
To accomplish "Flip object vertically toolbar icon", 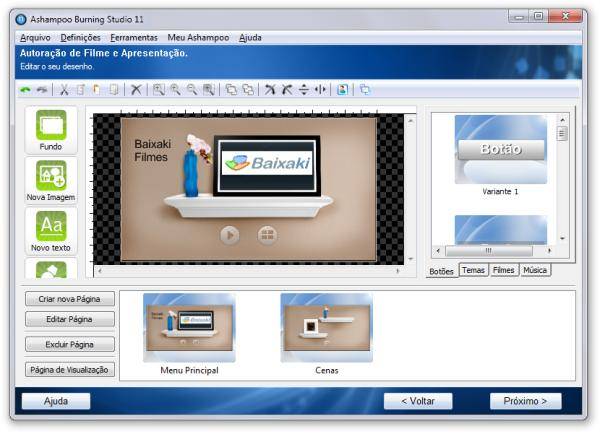I will click(x=303, y=90).
